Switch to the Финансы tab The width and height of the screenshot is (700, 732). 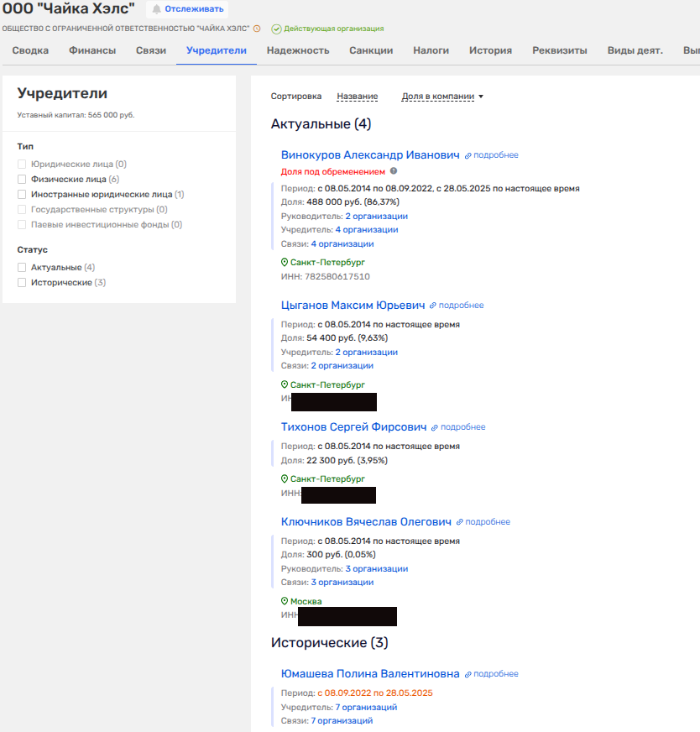point(92,50)
